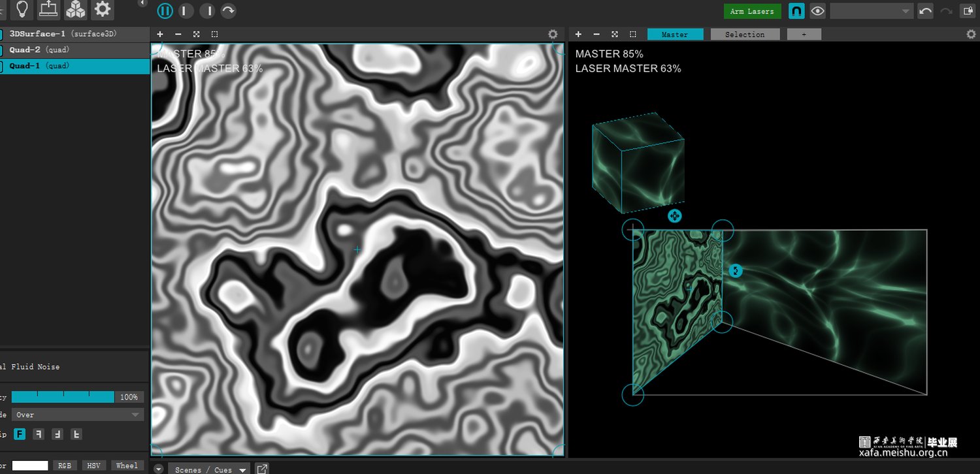Switch to the Selection tab

[745, 35]
